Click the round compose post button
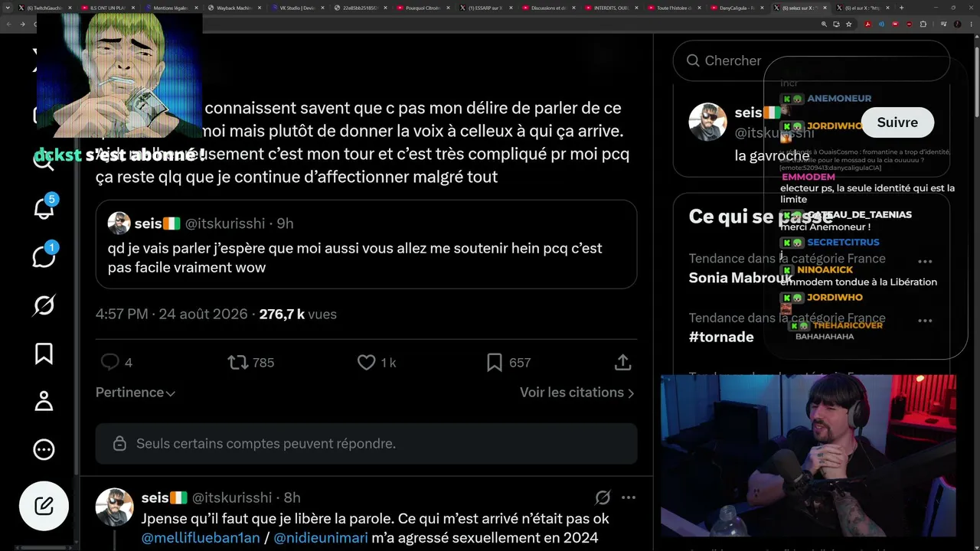Viewport: 980px width, 551px height. click(x=44, y=506)
